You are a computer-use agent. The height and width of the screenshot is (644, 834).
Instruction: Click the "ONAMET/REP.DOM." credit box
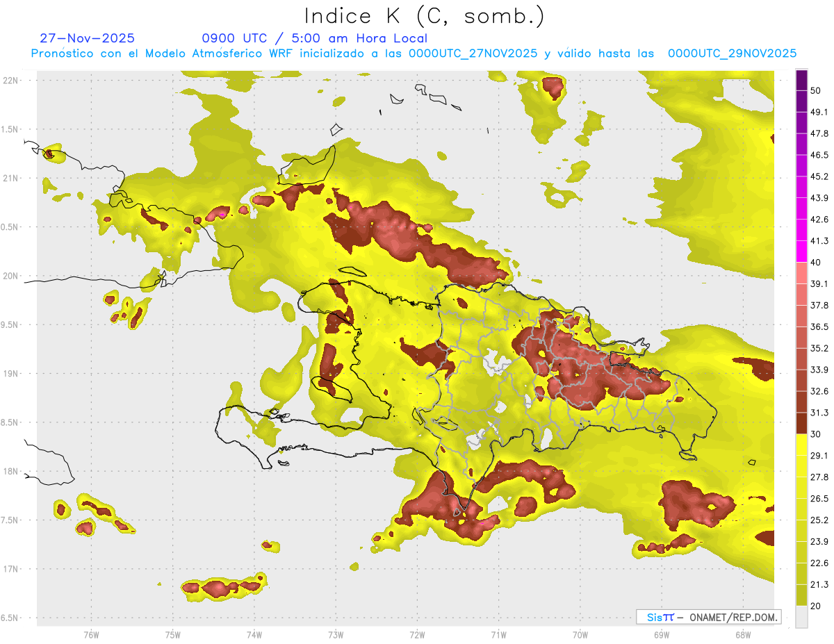pos(708,617)
